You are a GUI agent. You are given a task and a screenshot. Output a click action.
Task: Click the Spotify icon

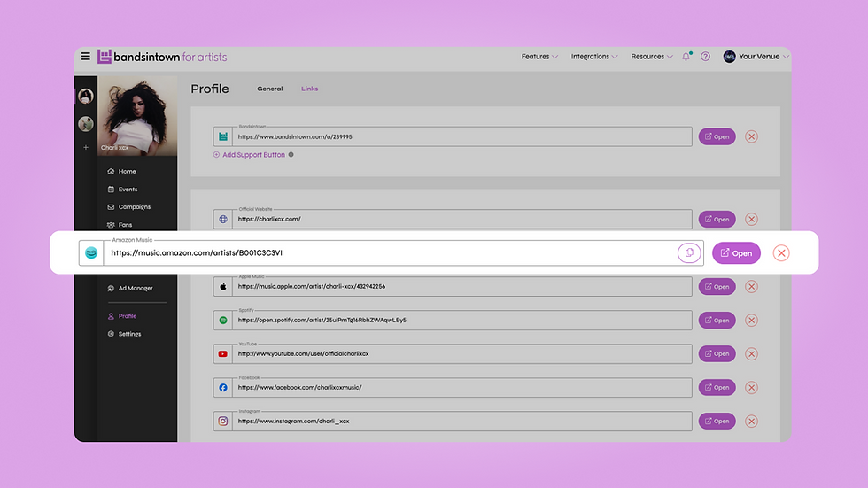223,321
